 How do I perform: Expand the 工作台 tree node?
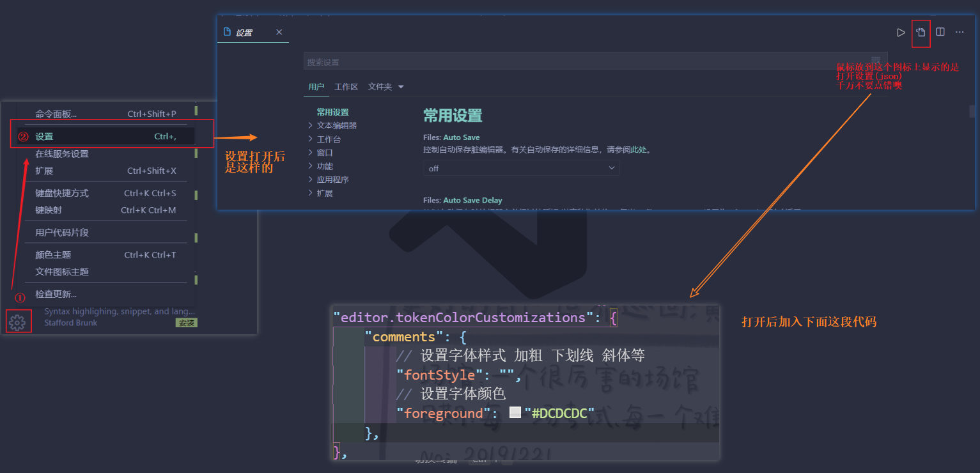325,139
